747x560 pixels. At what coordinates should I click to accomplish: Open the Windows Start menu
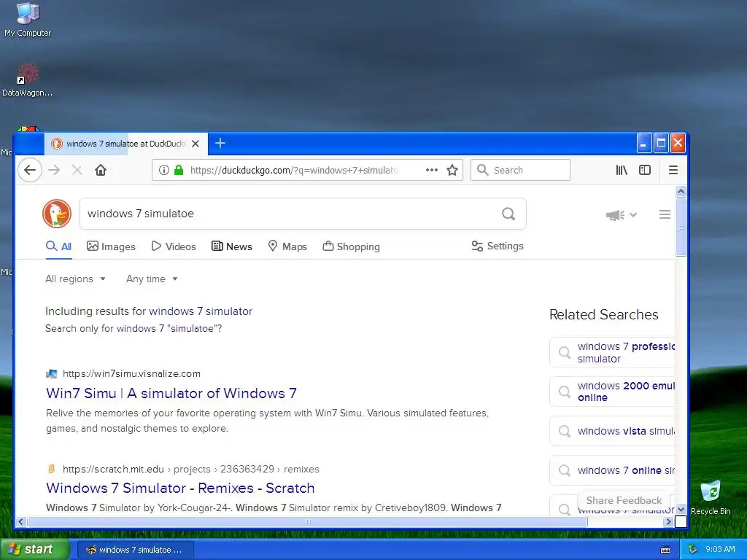(x=34, y=550)
